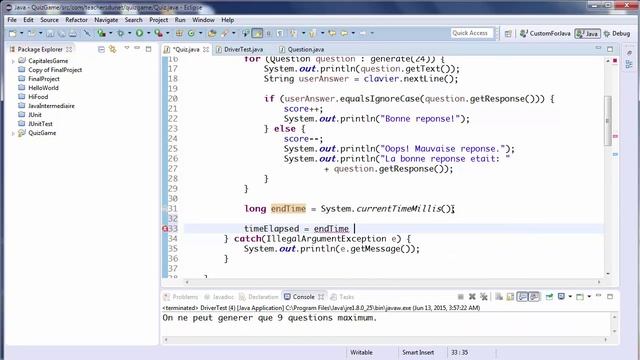Switch to the Debug perspective
This screenshot has width=640, height=360.
click(617, 33)
